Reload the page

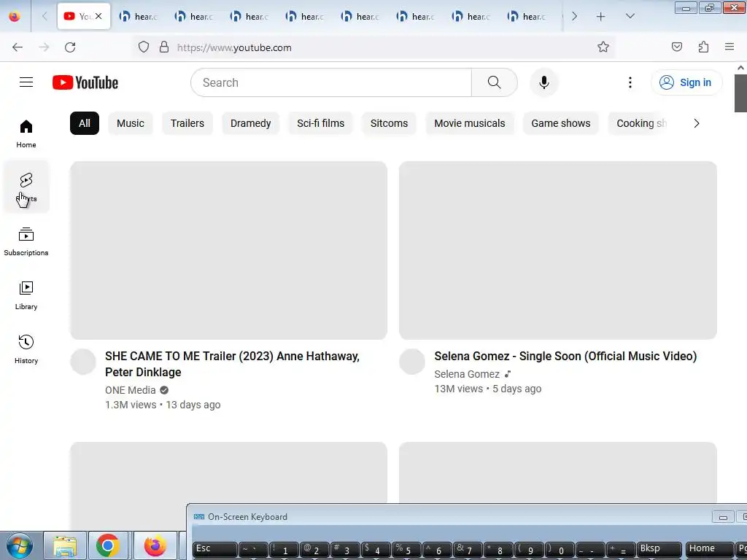70,47
